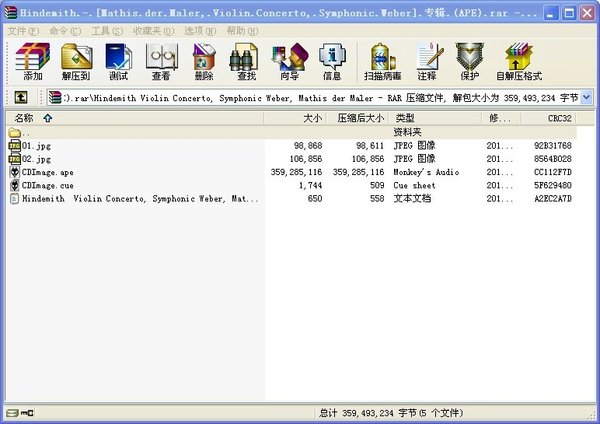Select the 02.jpg file name
Image resolution: width=600 pixels, height=424 pixels.
point(36,159)
